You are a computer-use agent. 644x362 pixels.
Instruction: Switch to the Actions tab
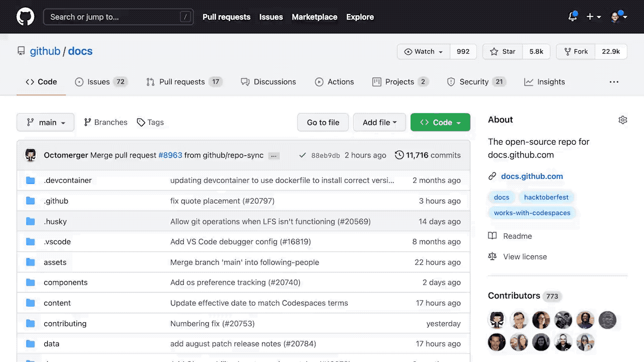tap(334, 82)
